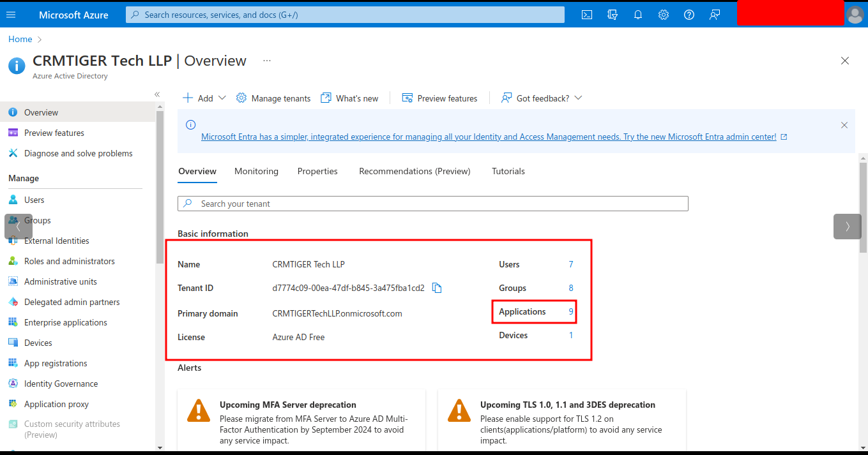Select CRMTIGERTechLLP.onmicrosoft.com domain text
This screenshot has height=455, width=868.
pos(337,313)
